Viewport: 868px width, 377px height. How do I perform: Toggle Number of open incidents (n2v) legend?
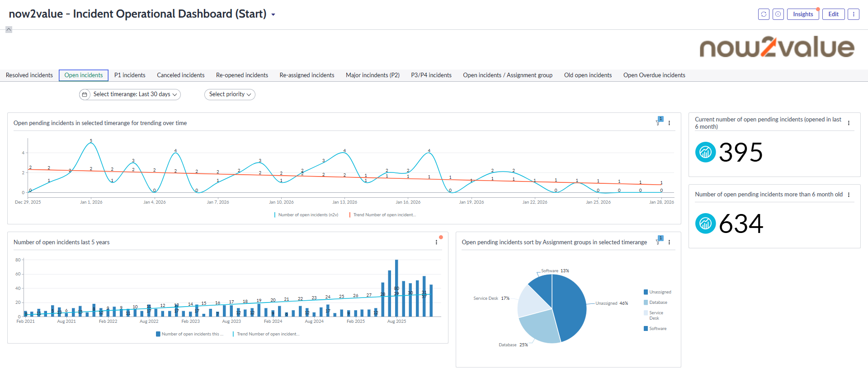tap(306, 215)
